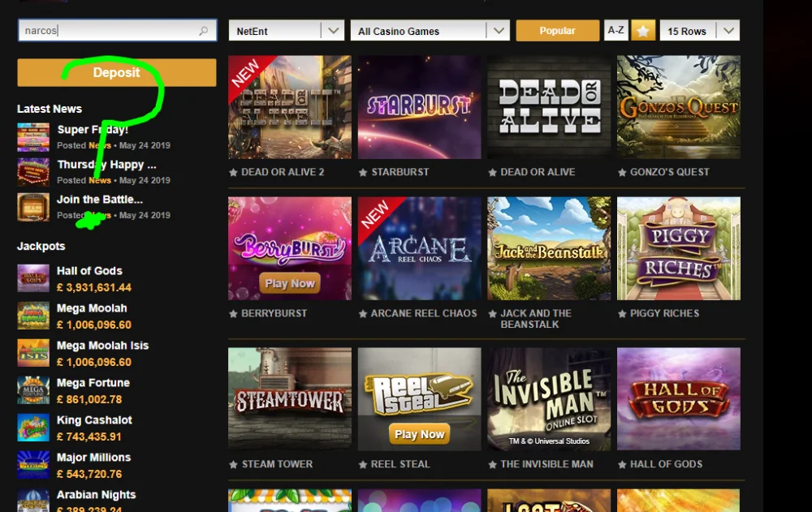Open Hall of Gods game tile
The image size is (812, 512).
[x=678, y=398]
